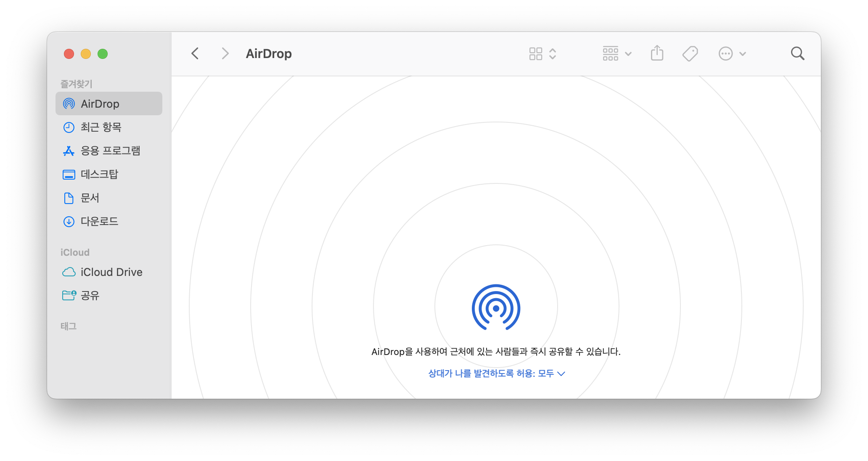868x461 pixels.
Task: Select the 공유 shared folder item
Action: [90, 295]
